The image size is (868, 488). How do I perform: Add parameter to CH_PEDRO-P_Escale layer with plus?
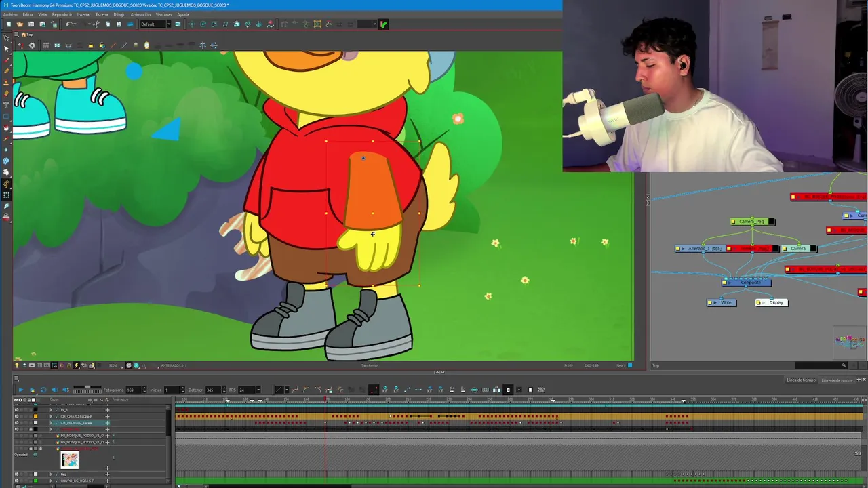point(107,423)
